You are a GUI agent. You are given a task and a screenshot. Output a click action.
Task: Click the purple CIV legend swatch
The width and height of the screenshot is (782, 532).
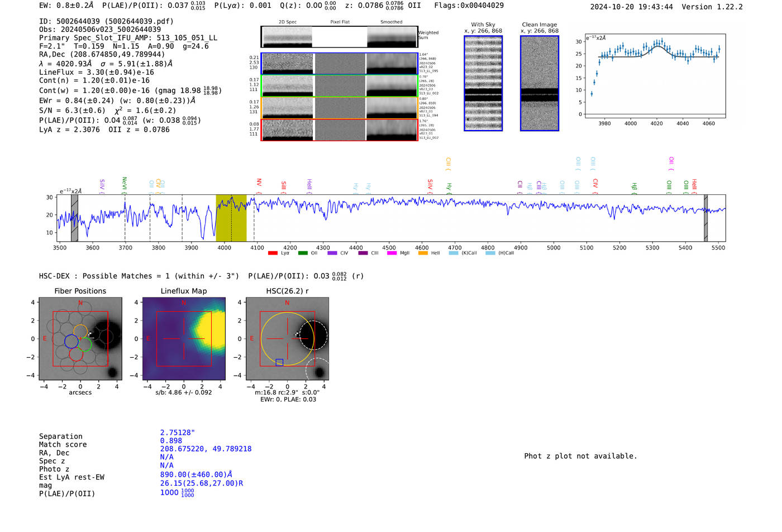coord(332,253)
